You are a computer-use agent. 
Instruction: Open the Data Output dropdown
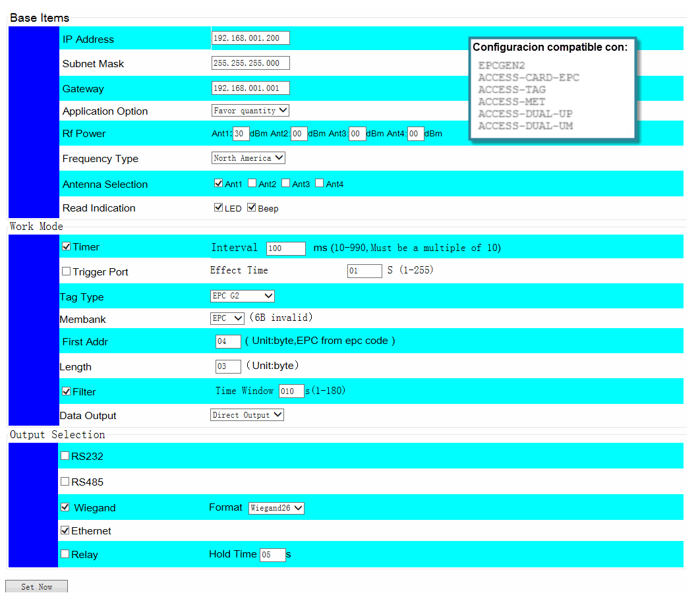pyautogui.click(x=247, y=415)
